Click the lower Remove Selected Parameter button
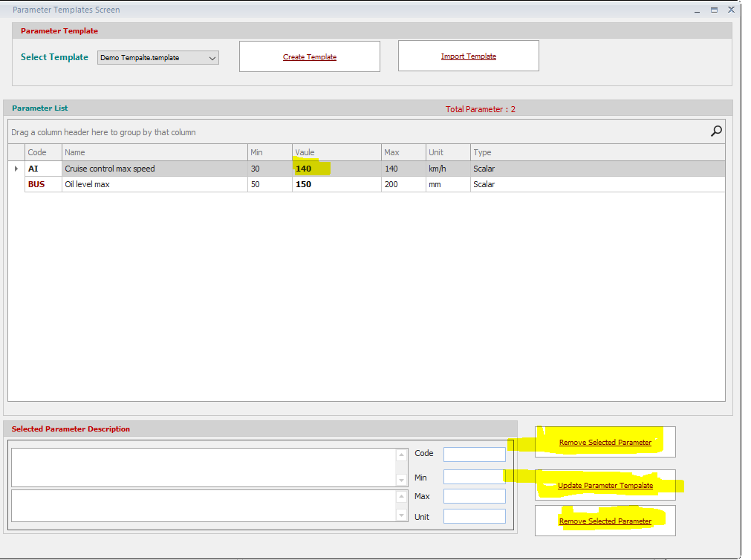 (x=605, y=521)
